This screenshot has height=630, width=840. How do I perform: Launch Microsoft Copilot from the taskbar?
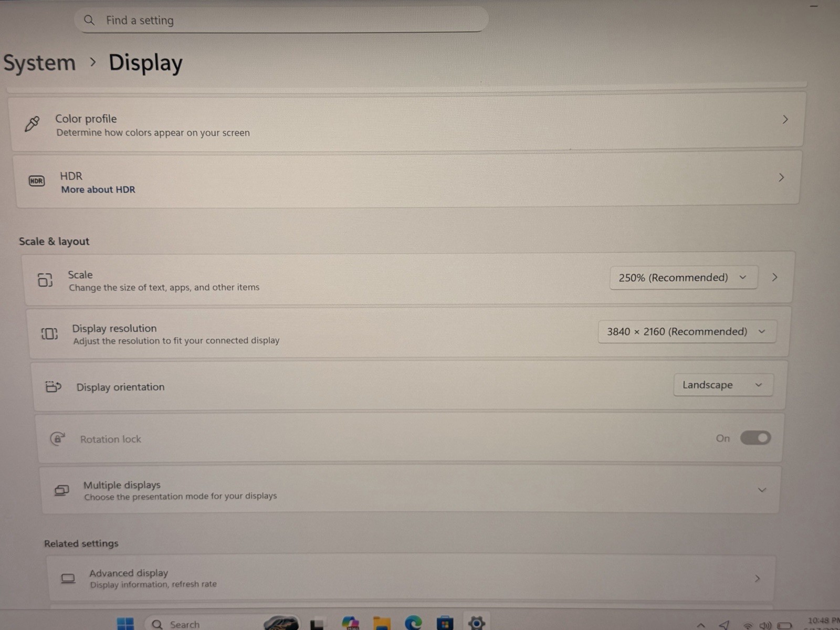click(350, 623)
